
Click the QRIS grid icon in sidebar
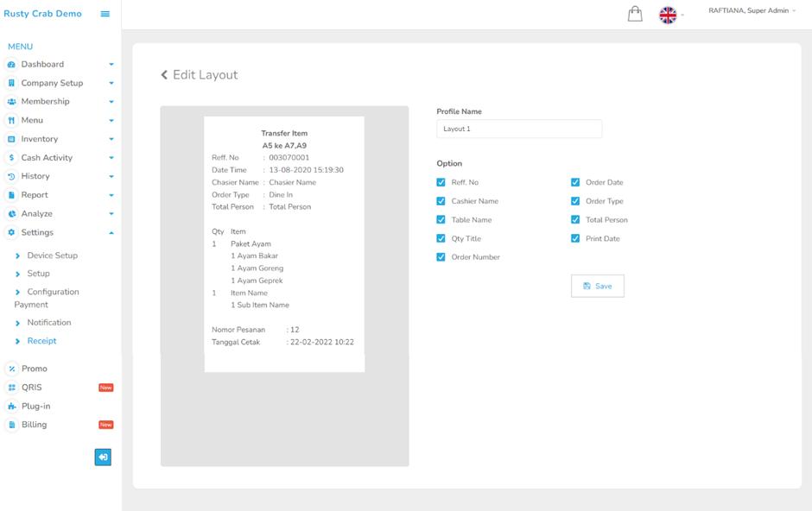tap(11, 388)
